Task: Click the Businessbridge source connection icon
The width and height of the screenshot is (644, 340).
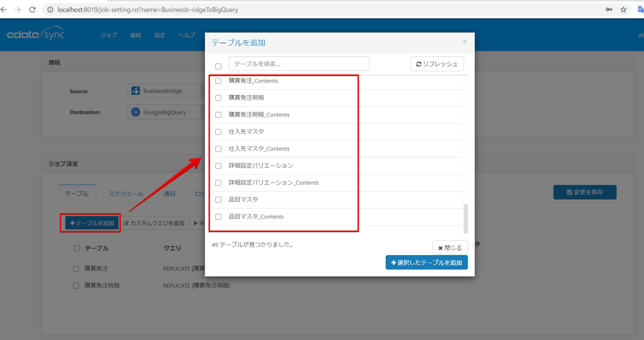Action: click(135, 91)
